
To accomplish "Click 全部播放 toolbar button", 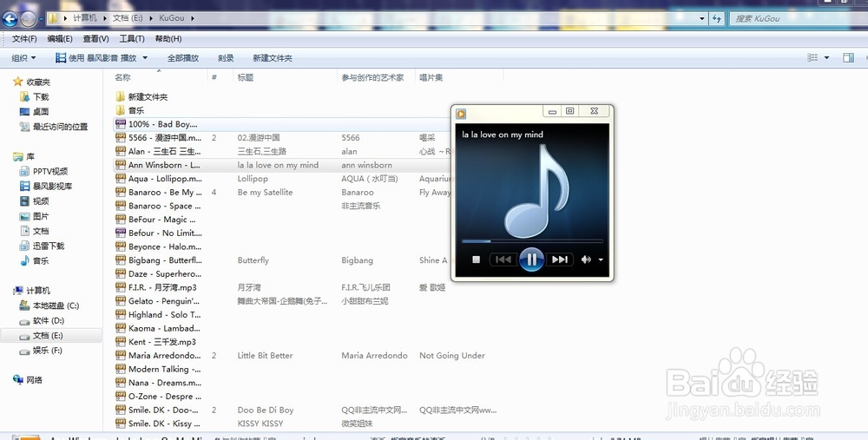I will 183,57.
